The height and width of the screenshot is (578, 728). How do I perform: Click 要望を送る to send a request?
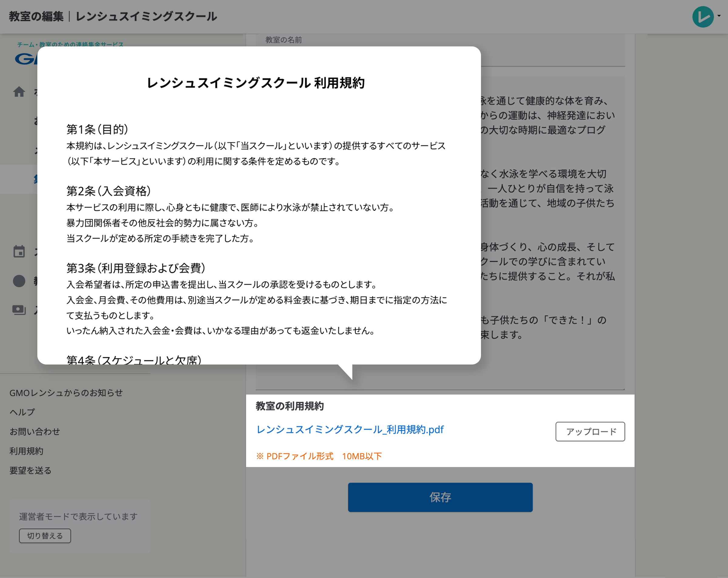(30, 470)
